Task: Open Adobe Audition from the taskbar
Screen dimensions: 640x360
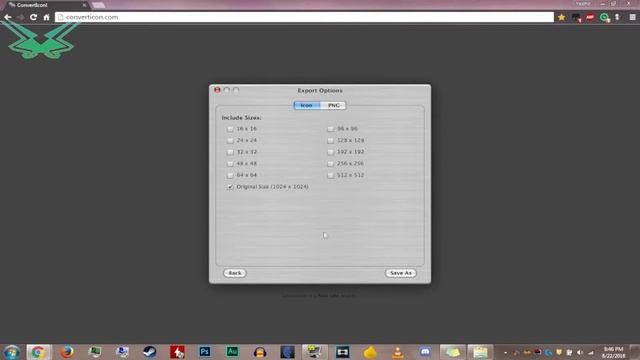Action: pos(232,352)
